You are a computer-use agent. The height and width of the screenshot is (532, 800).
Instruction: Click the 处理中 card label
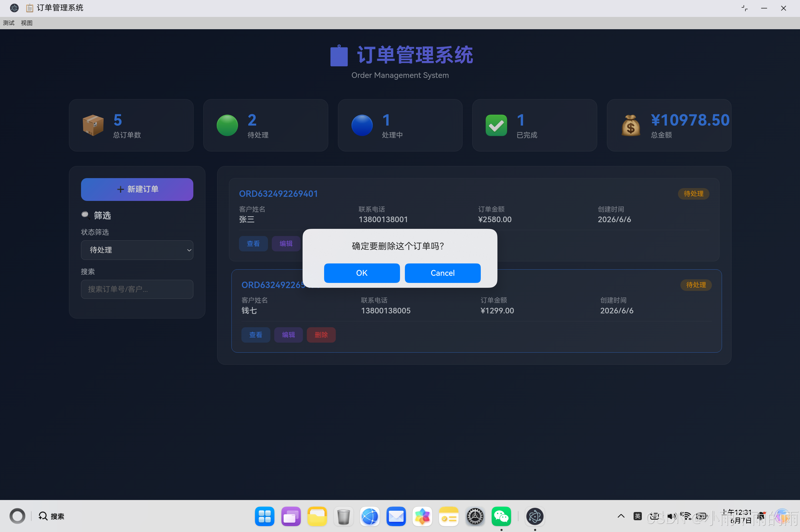[x=392, y=135]
